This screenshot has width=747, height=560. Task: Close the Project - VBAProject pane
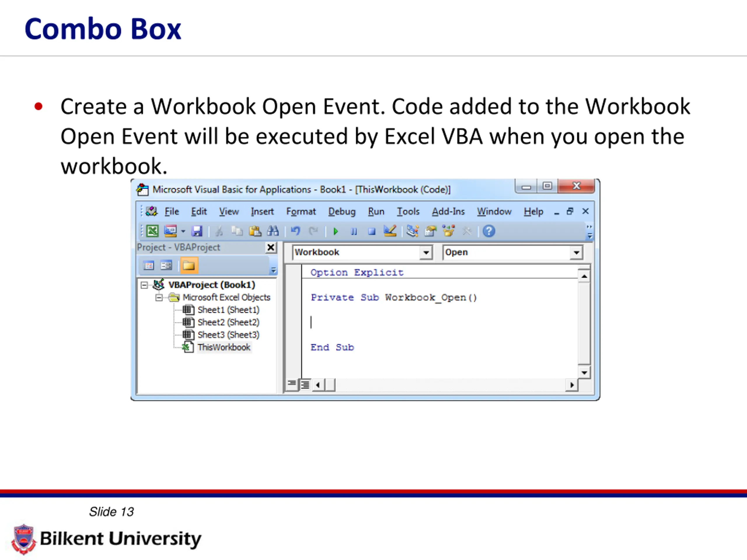[270, 248]
